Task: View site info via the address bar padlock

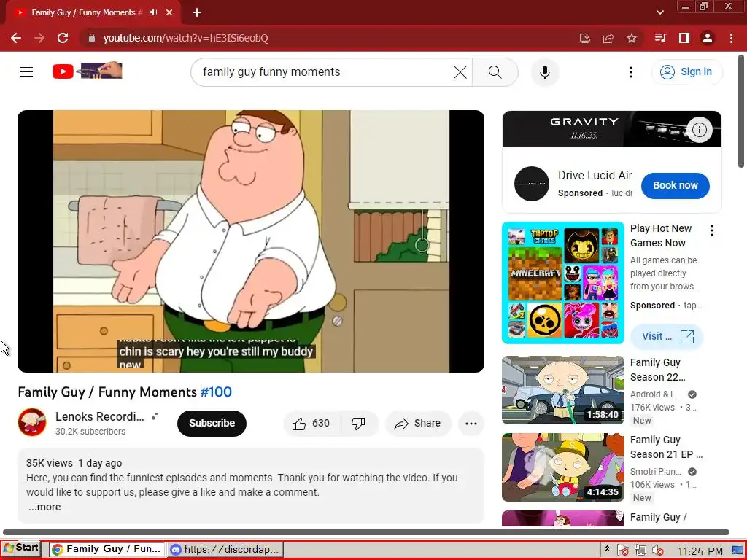Action: pos(91,38)
